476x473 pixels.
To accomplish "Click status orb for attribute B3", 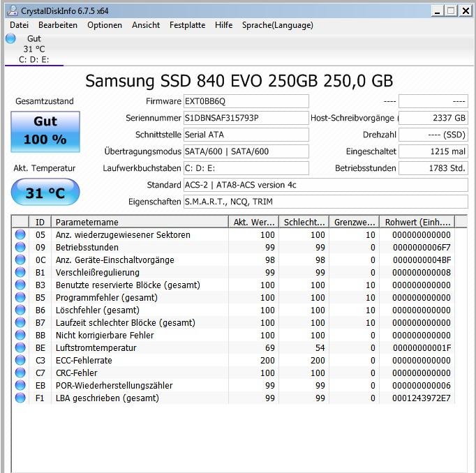I will [20, 285].
